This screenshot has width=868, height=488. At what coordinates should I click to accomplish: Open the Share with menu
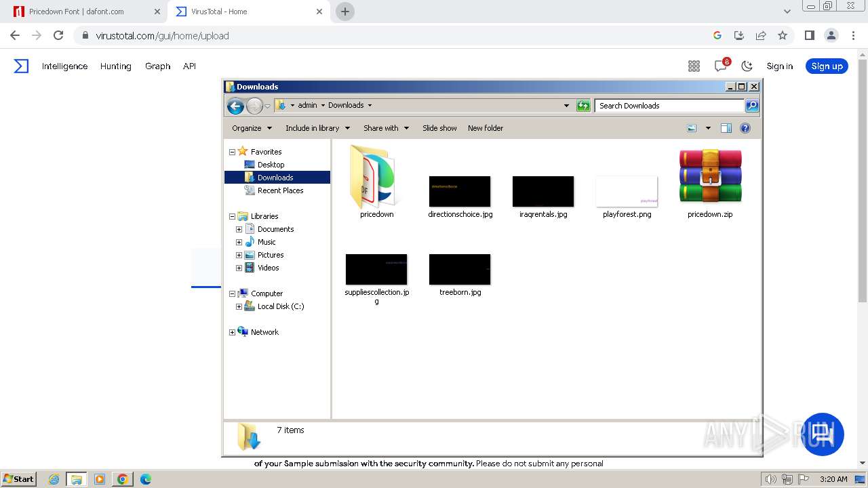coord(387,128)
